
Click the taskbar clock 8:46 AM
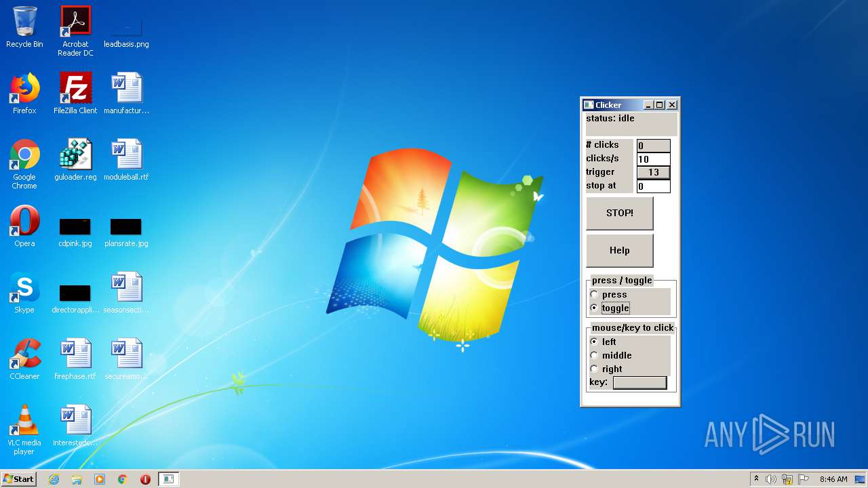click(833, 479)
